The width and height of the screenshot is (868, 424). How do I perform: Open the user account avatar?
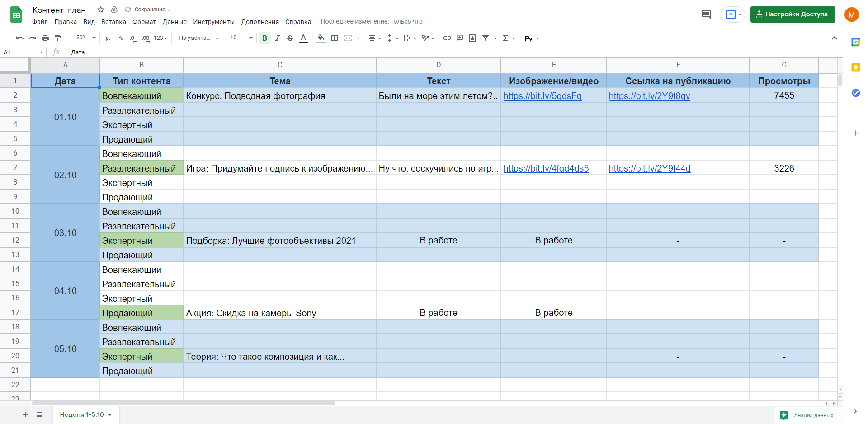852,14
